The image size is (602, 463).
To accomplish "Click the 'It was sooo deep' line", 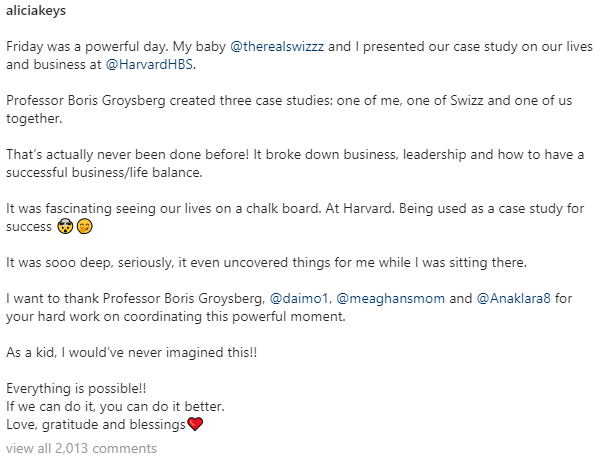I will click(266, 263).
